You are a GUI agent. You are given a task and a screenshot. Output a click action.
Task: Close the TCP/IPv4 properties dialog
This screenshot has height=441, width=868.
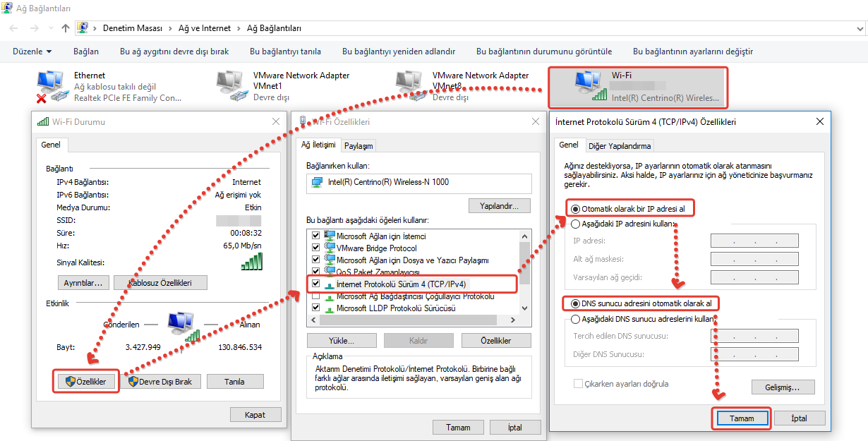tap(819, 122)
